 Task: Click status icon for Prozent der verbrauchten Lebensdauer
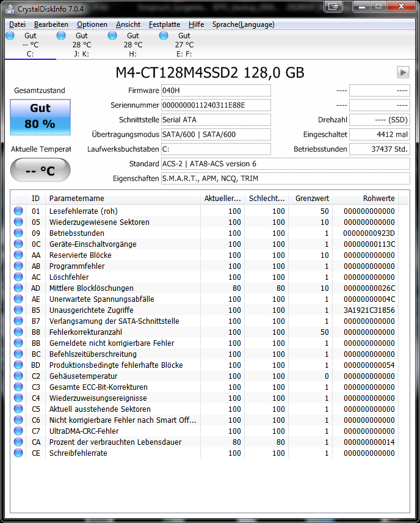tap(18, 442)
